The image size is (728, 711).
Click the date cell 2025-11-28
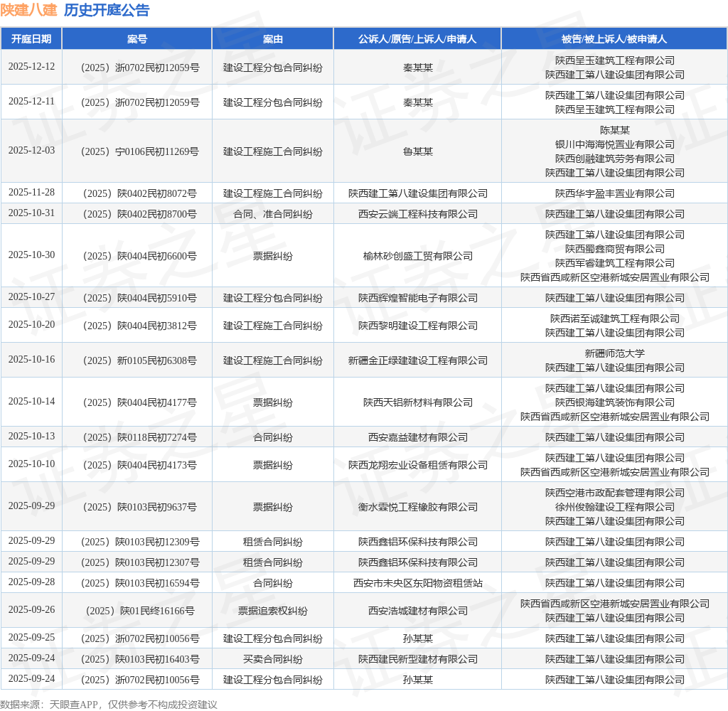click(31, 193)
